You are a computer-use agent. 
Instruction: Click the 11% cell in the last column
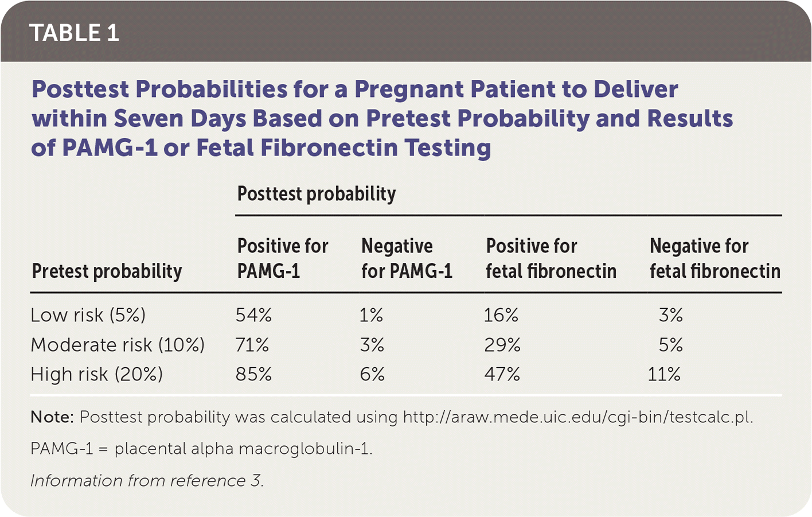pos(664,374)
